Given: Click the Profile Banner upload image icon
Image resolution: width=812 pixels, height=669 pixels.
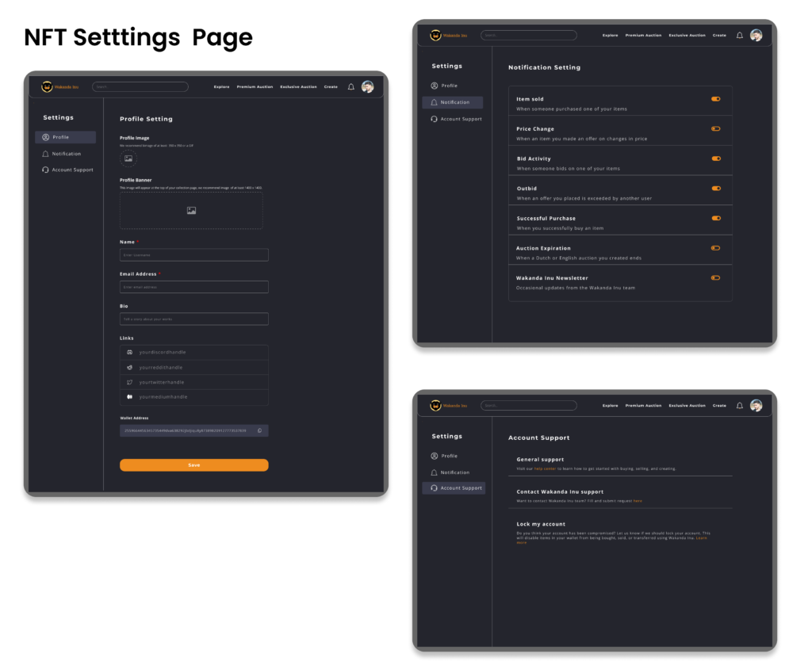Looking at the screenshot, I should (191, 210).
